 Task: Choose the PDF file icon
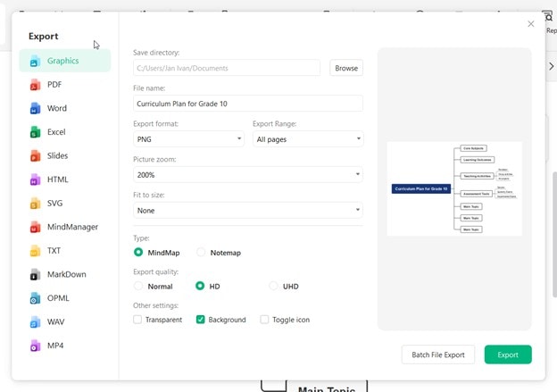tap(35, 85)
